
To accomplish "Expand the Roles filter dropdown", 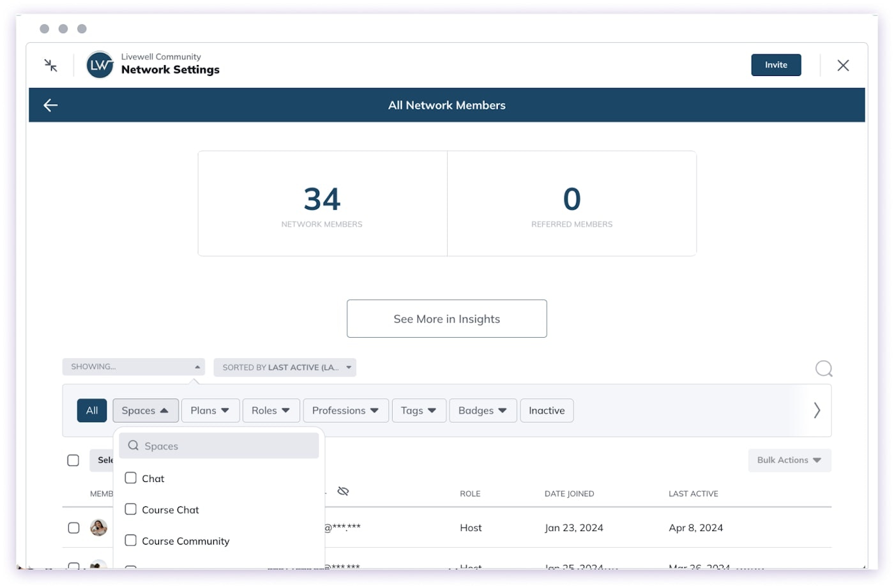I will point(271,411).
